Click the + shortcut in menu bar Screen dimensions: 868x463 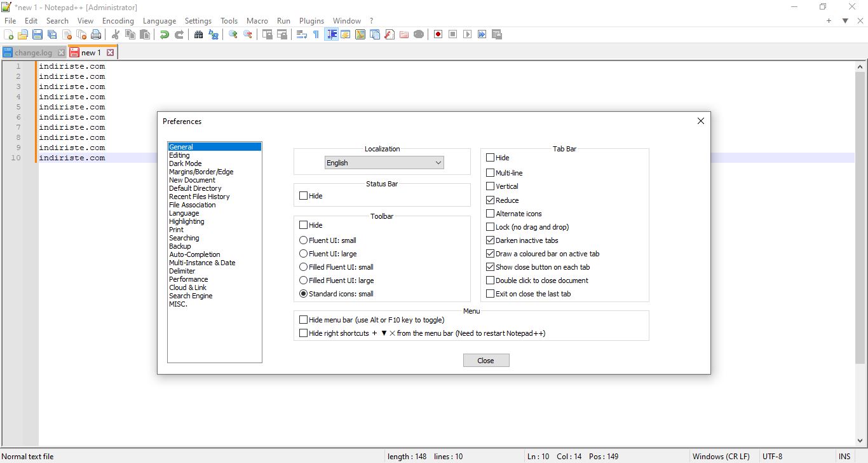[x=829, y=21]
